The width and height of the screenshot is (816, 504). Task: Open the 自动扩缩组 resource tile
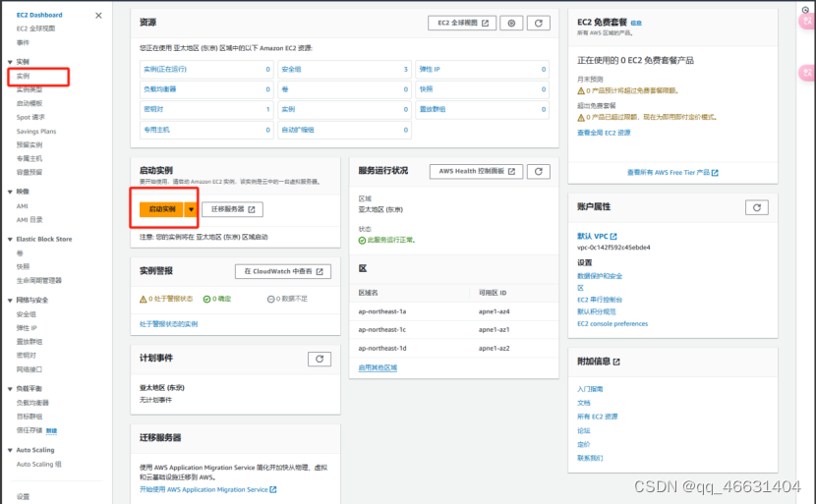click(x=344, y=130)
